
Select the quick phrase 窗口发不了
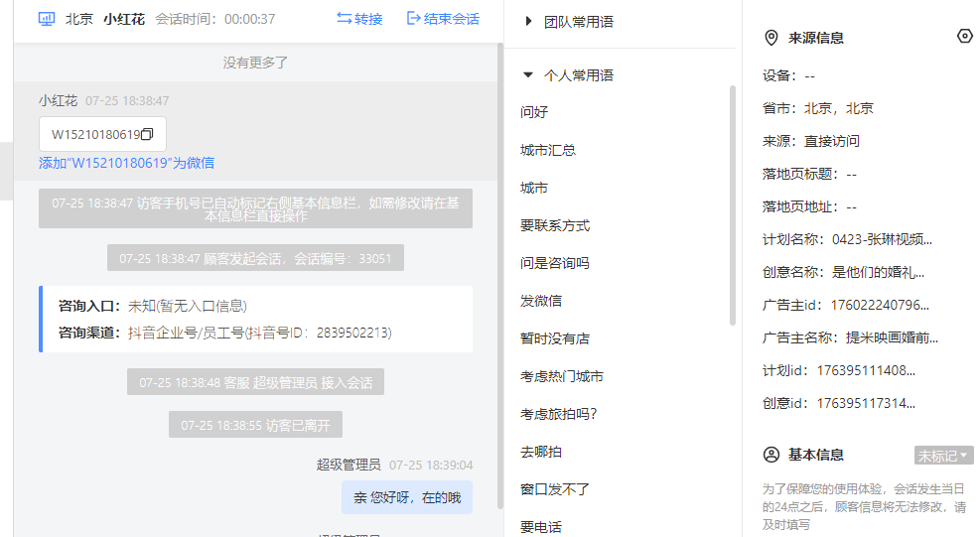coord(554,489)
